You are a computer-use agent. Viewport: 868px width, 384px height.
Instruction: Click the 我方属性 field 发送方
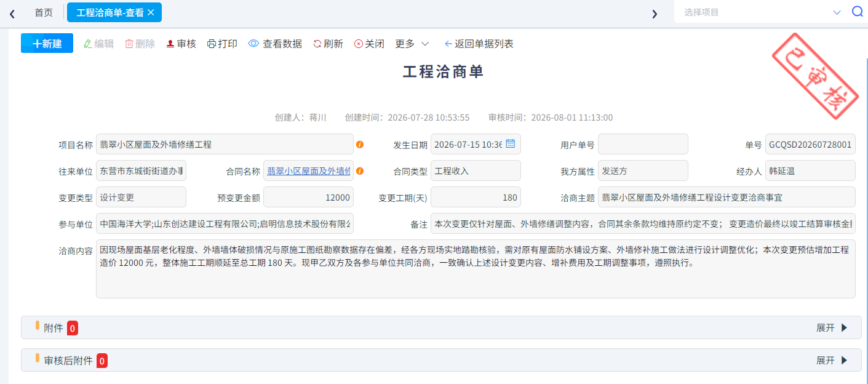point(643,171)
